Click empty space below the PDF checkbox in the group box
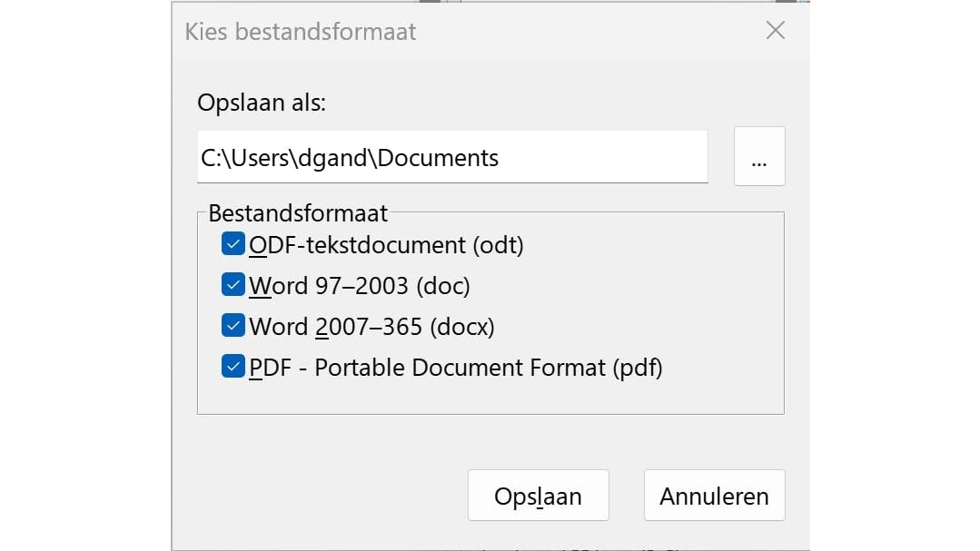This screenshot has width=980, height=551. (490, 398)
